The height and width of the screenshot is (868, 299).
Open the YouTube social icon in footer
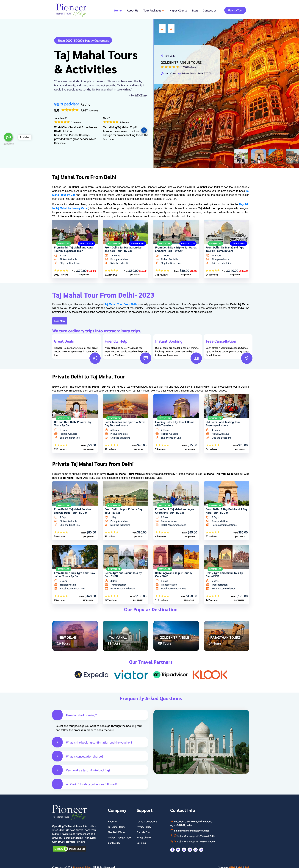pyautogui.click(x=201, y=849)
